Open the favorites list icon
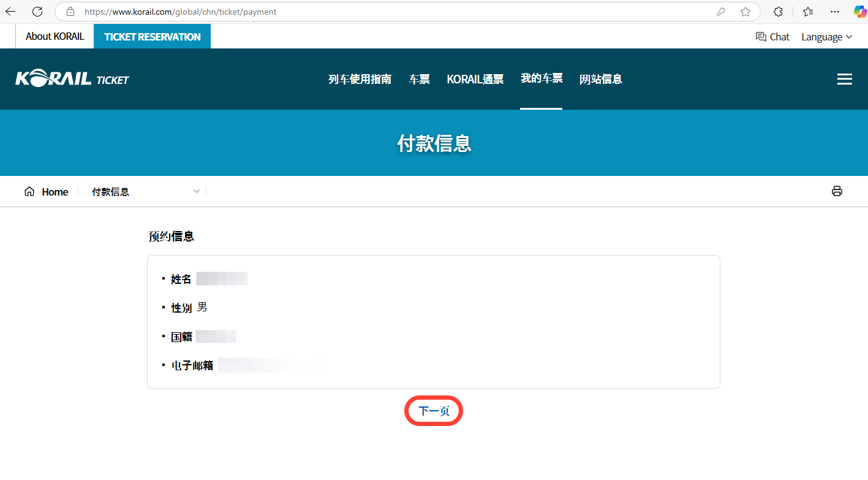The image size is (868, 480). (x=808, y=12)
